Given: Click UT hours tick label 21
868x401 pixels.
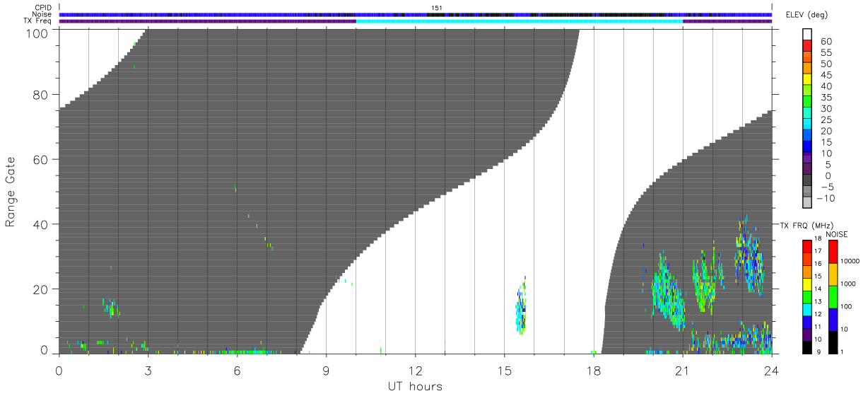Looking at the screenshot, I should point(683,369).
